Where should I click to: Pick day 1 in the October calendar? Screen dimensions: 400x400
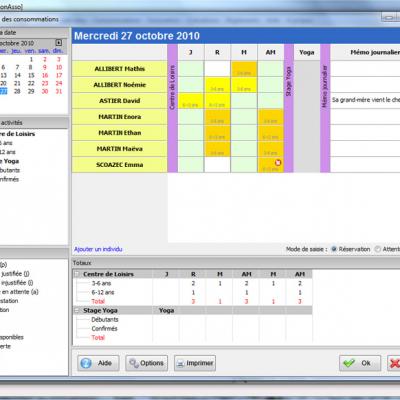(x=31, y=59)
